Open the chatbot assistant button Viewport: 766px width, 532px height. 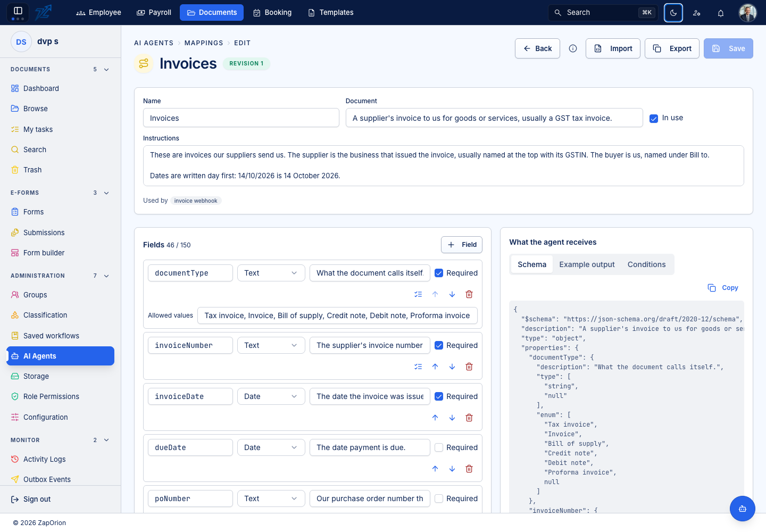click(743, 509)
